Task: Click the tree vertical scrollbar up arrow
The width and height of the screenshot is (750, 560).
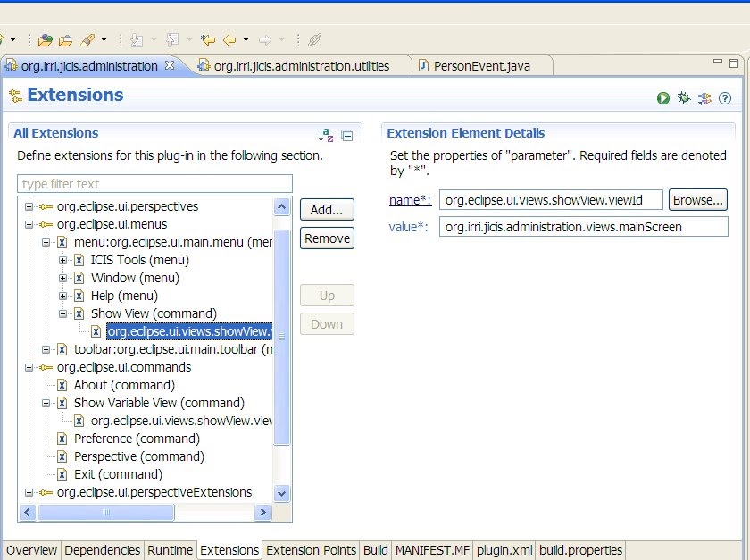Action: [282, 207]
